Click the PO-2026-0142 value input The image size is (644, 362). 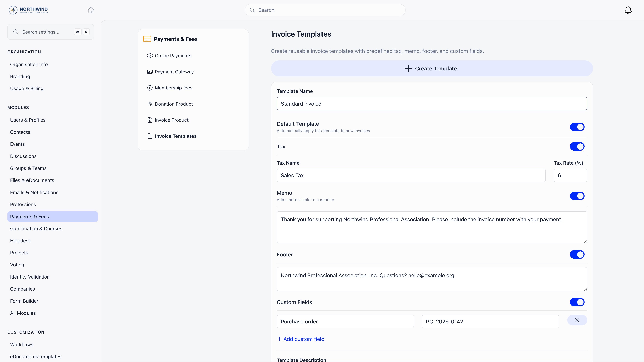pos(490,322)
